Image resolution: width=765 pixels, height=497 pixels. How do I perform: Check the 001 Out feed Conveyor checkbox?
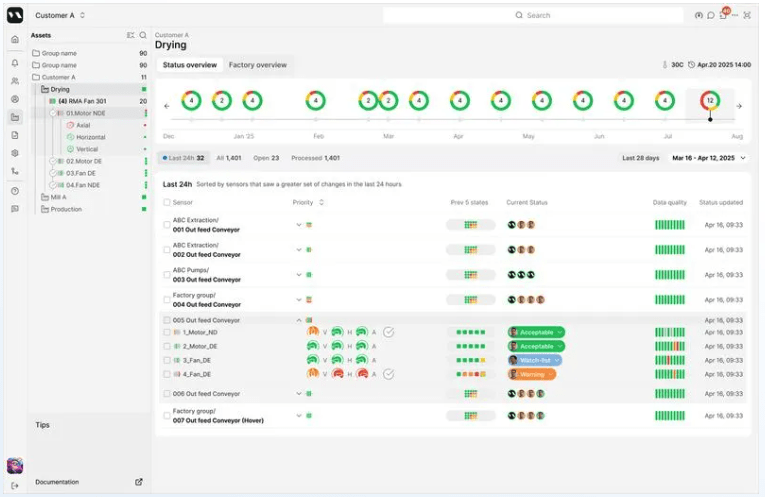(167, 225)
